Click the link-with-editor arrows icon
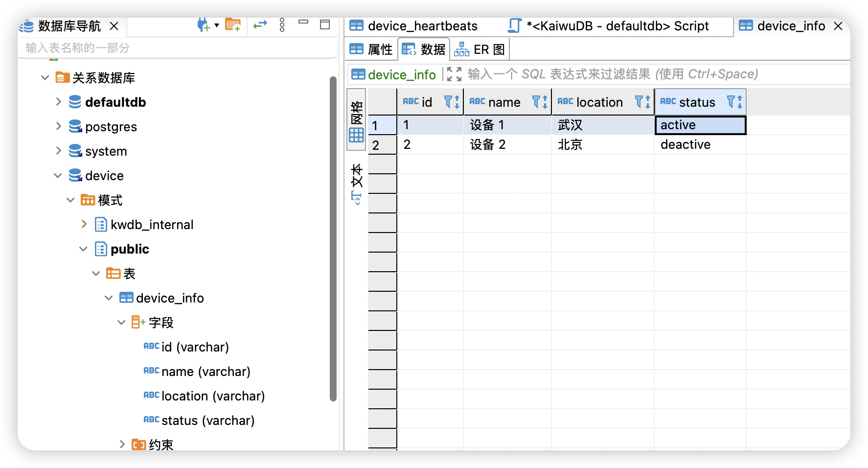The width and height of the screenshot is (868, 468). [x=260, y=24]
